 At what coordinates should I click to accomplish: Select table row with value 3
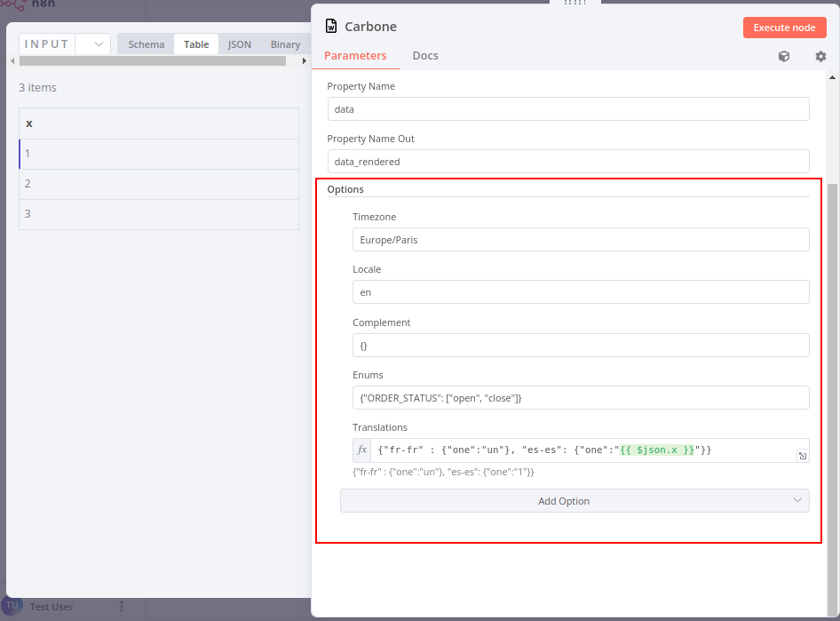(x=159, y=214)
